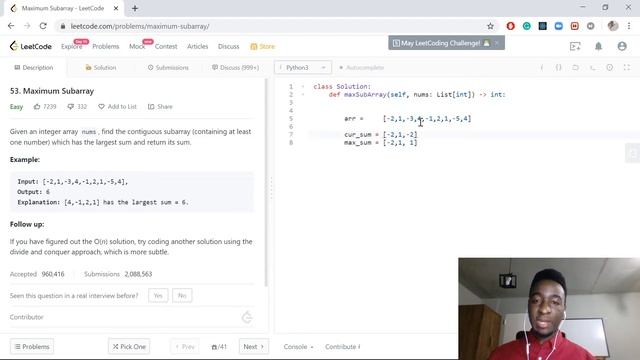Screen dimensions: 640x360
Task: Switch to the Submissions tab
Action: [168, 67]
